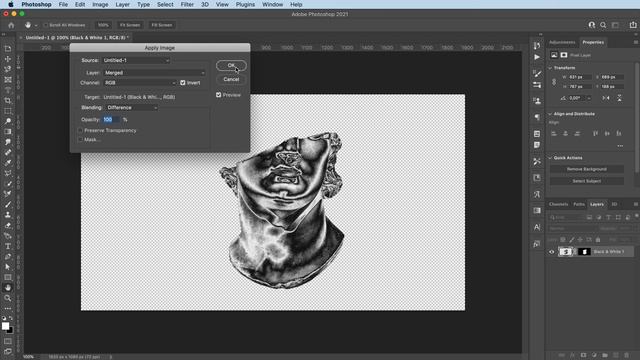
Task: Open the Filter menu
Action: click(x=187, y=4)
